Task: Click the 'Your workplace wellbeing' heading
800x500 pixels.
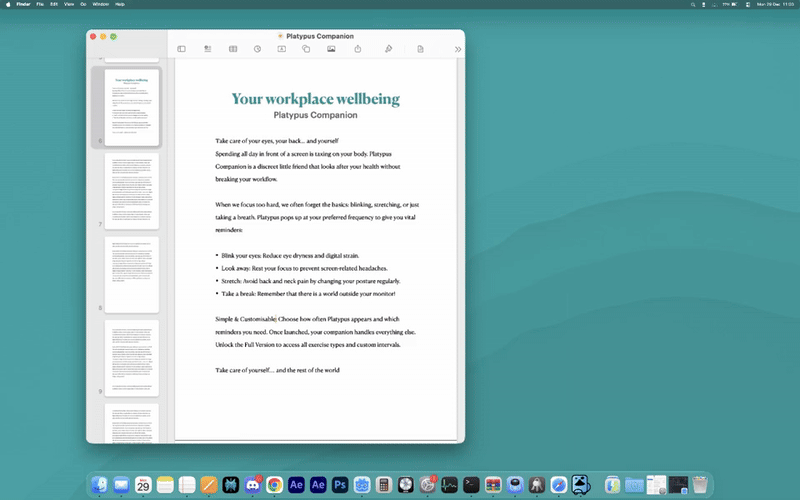Action: pyautogui.click(x=315, y=99)
